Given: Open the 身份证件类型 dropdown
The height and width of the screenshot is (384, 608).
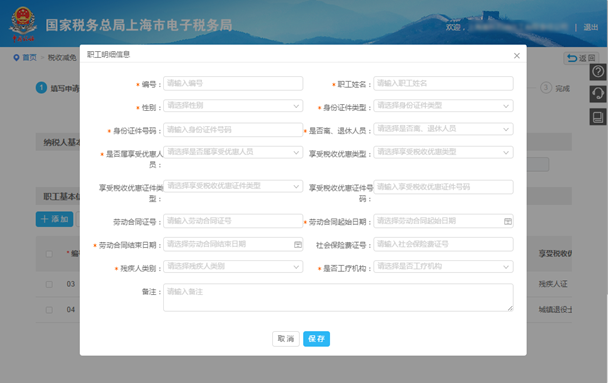Looking at the screenshot, I should click(x=443, y=106).
